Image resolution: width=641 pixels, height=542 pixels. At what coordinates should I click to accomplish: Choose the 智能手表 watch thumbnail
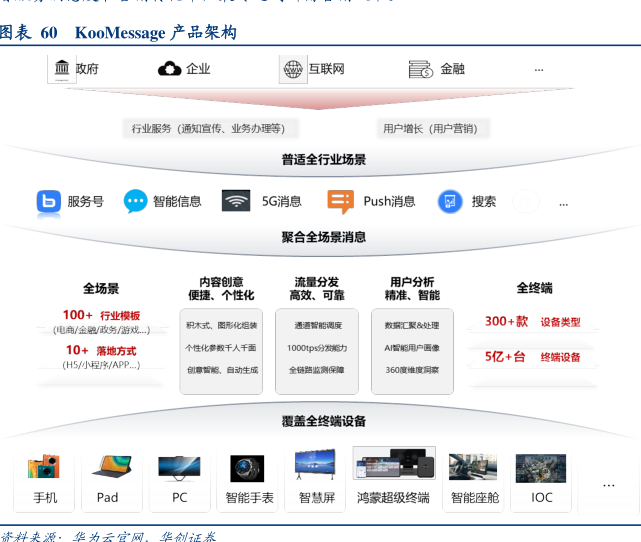click(247, 468)
